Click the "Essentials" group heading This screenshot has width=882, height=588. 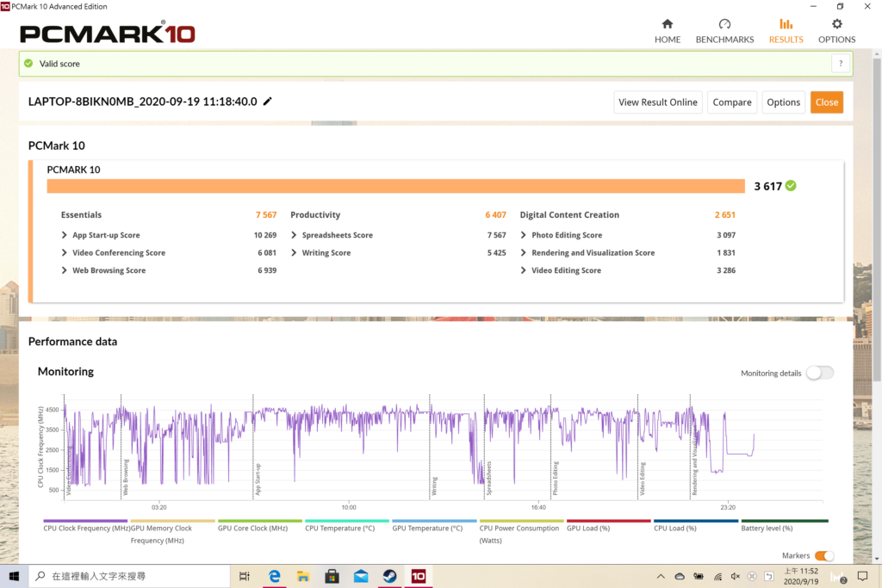tap(82, 214)
